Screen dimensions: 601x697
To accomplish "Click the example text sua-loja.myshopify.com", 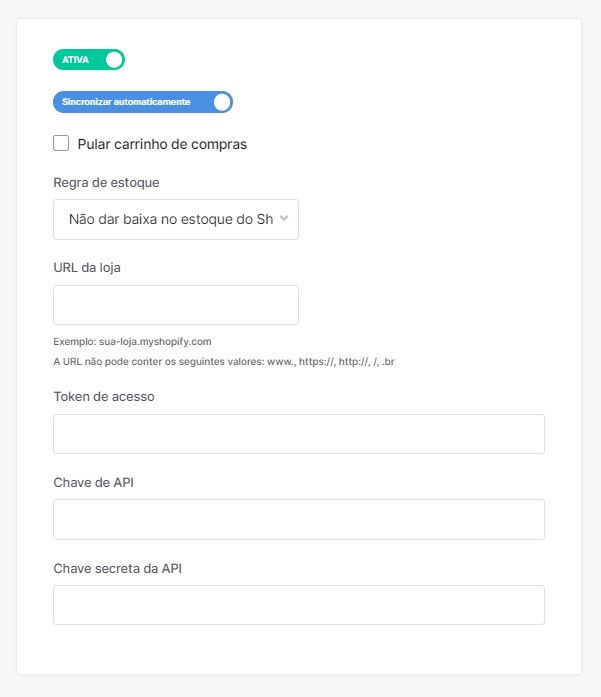I will tap(155, 341).
